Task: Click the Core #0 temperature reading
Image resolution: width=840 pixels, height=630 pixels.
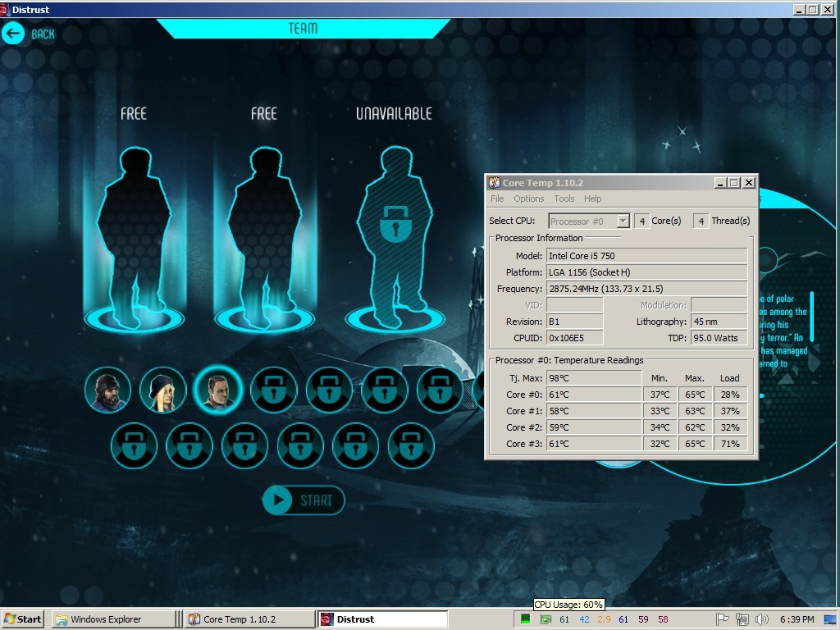Action: coord(594,395)
